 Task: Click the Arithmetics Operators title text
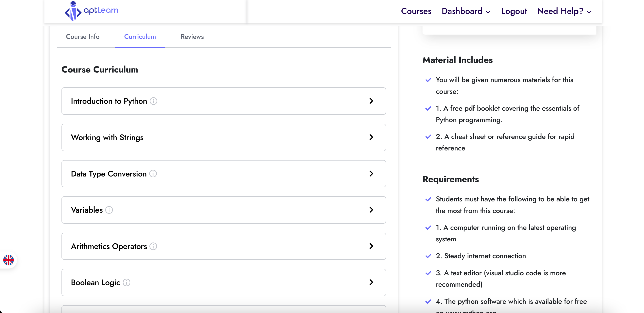pos(109,246)
